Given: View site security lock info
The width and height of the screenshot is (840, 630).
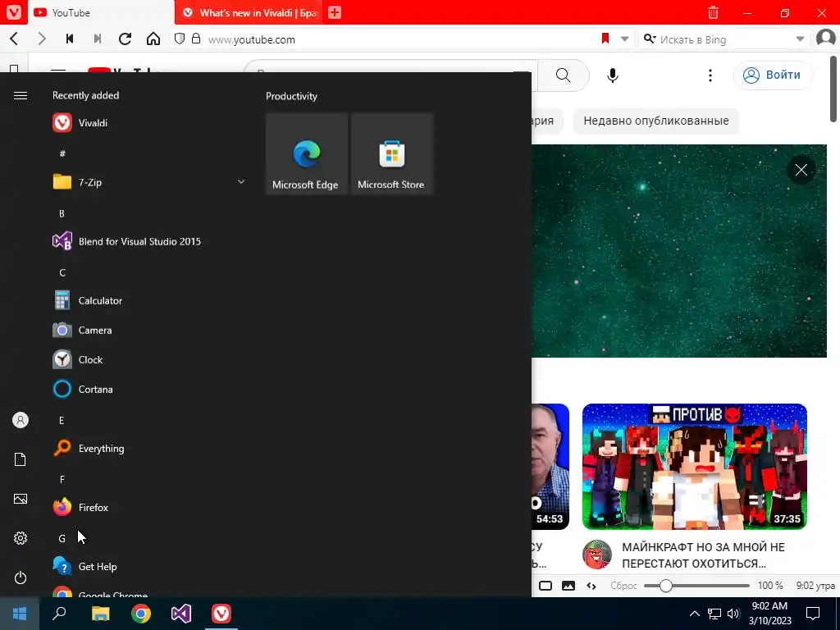Looking at the screenshot, I should (196, 39).
